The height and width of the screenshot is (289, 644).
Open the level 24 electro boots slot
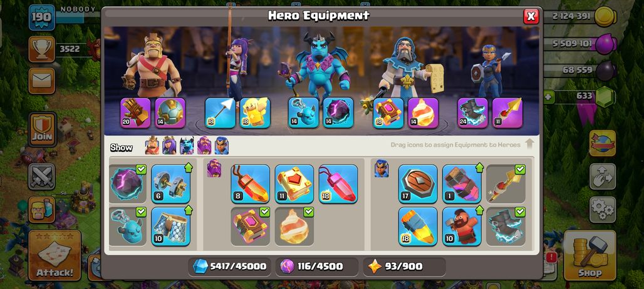tap(473, 113)
